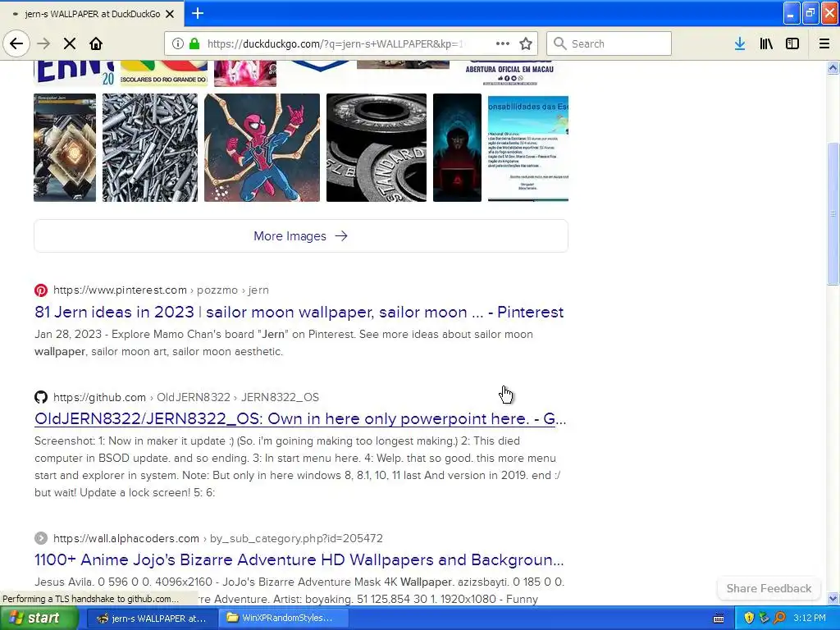Click the security shield tray icon
840x630 pixels.
pyautogui.click(x=749, y=619)
